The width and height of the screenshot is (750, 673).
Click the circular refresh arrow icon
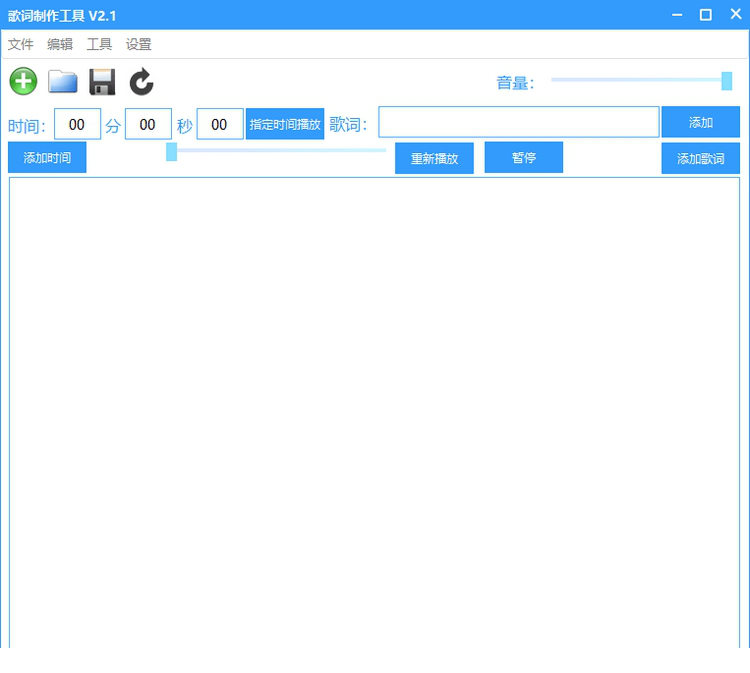142,82
